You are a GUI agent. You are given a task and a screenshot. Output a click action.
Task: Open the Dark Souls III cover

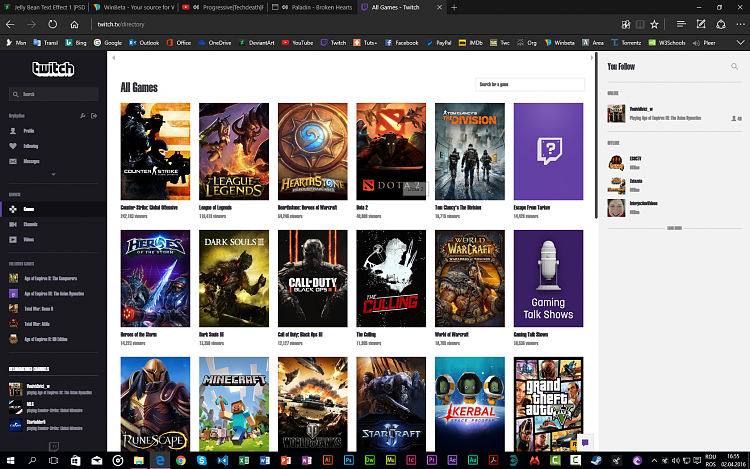coord(234,279)
